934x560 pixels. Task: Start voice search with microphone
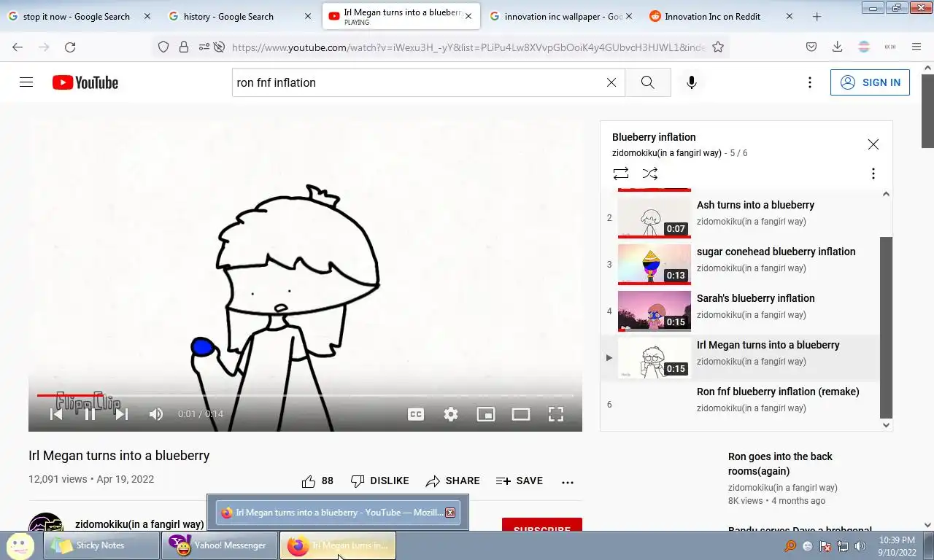(692, 82)
